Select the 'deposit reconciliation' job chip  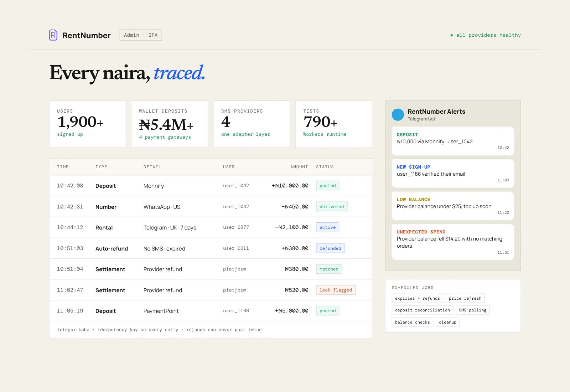[422, 310]
